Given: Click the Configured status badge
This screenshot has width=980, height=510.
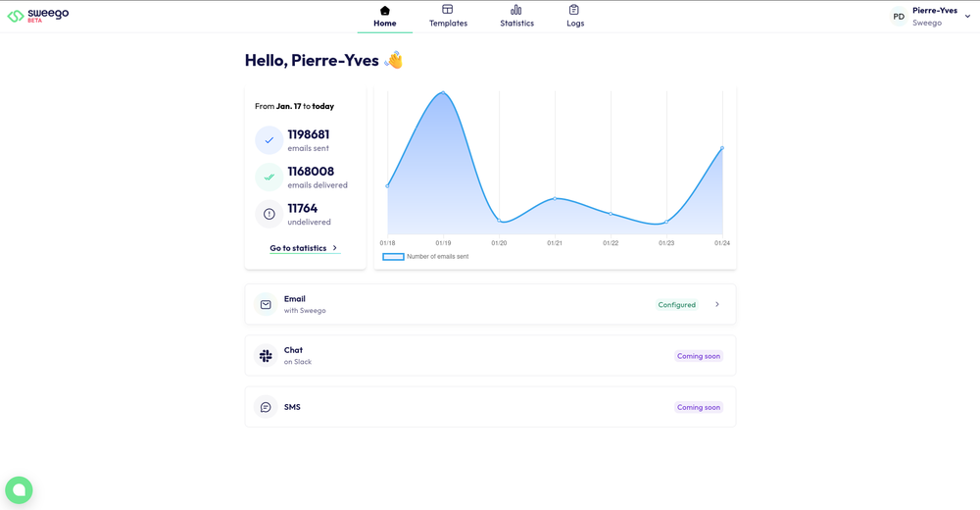Looking at the screenshot, I should [x=677, y=305].
